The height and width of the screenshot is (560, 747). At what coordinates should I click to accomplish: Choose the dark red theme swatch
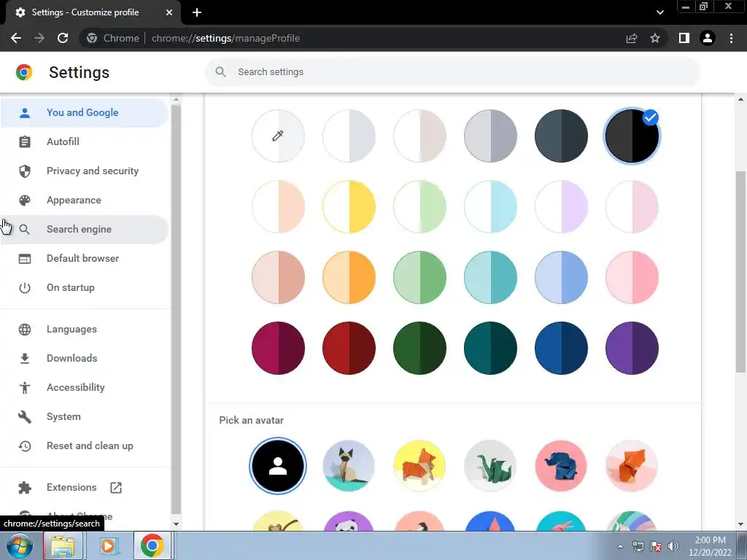(349, 348)
